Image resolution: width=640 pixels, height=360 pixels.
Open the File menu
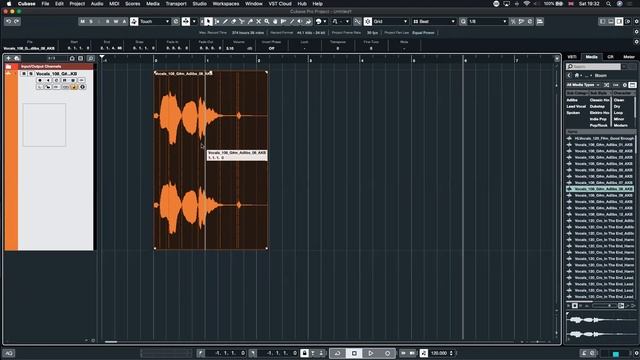pyautogui.click(x=45, y=4)
